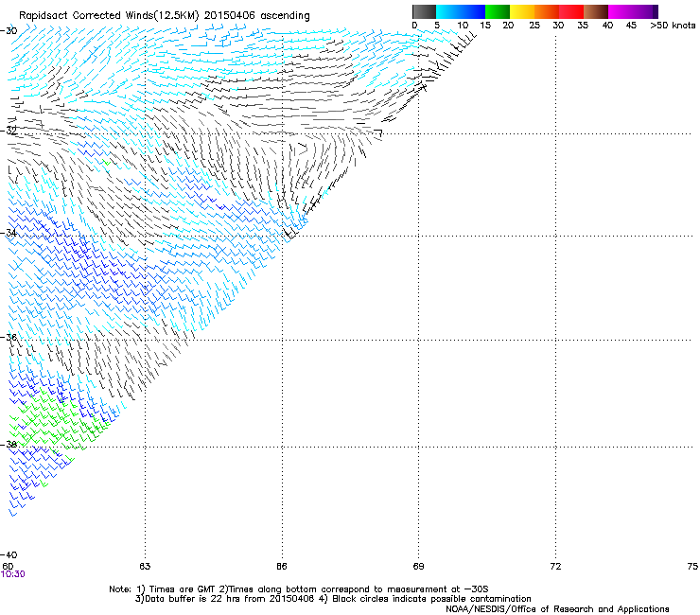Click the '>50 knots' legend label

pyautogui.click(x=673, y=26)
